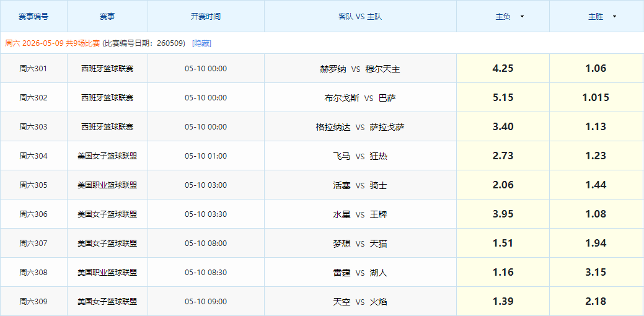Click the 赛事编号 column header
The image size is (644, 316).
click(x=33, y=17)
